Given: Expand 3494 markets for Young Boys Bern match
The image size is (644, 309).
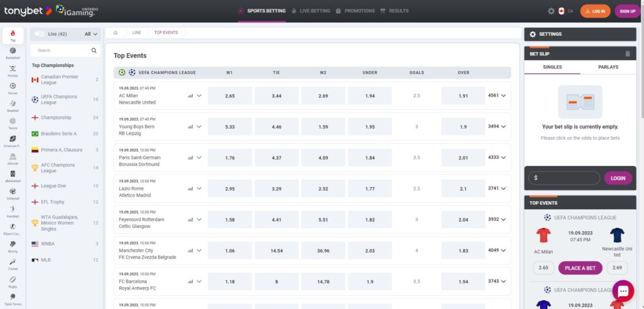Looking at the screenshot, I should (x=497, y=126).
